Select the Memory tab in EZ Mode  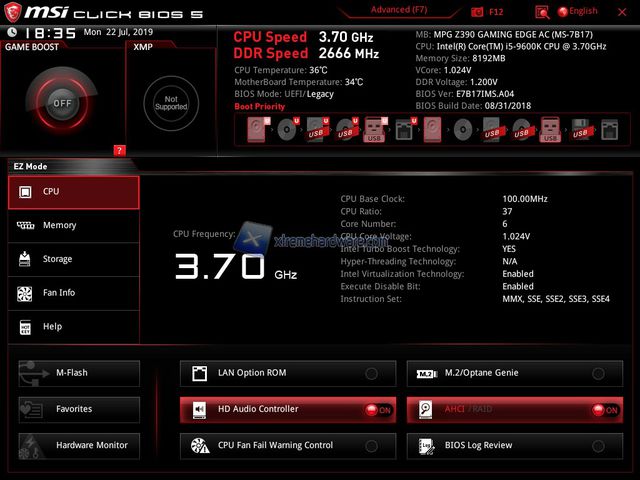[73, 225]
